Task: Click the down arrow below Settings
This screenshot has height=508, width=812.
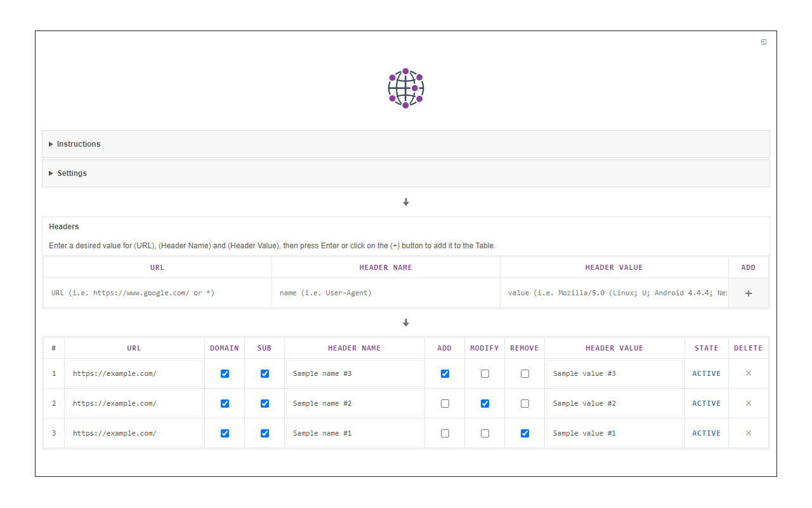Action: tap(405, 202)
